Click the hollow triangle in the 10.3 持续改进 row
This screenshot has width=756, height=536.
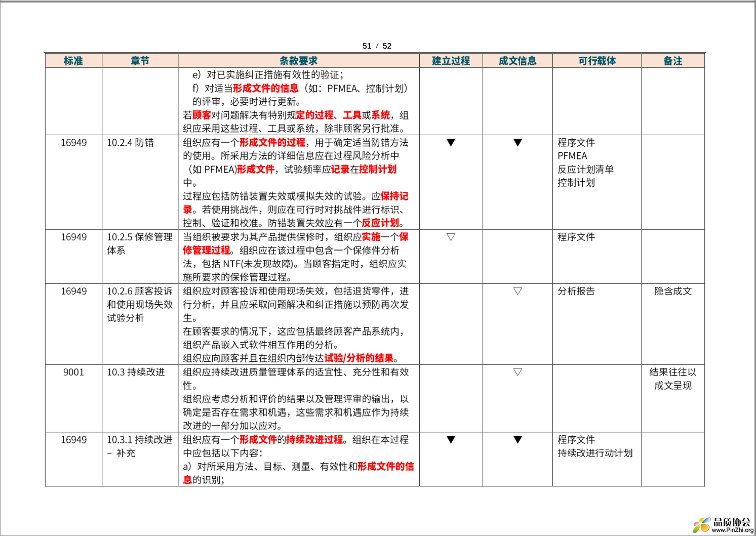click(518, 372)
